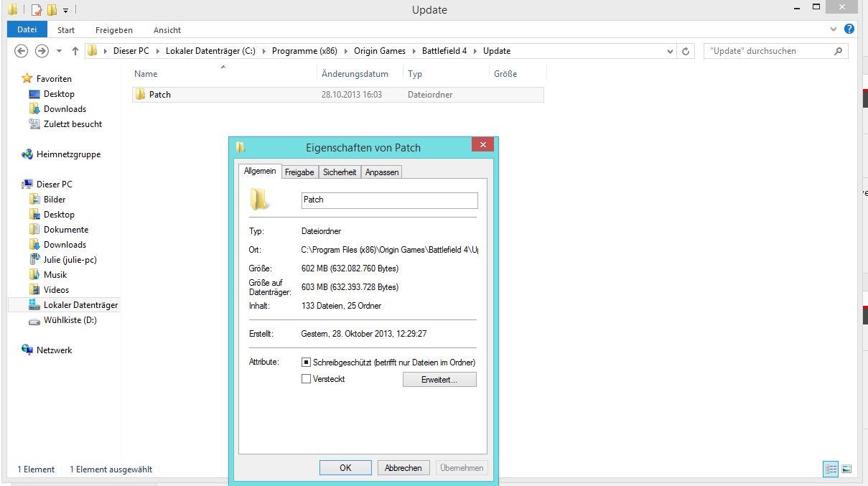Go forward with the forward arrow
The height and width of the screenshot is (486, 868).
42,51
